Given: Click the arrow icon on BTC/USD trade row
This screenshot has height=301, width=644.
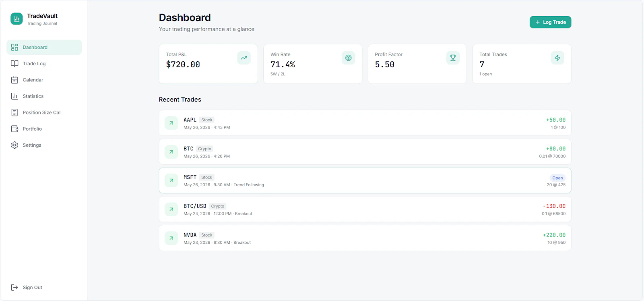Looking at the screenshot, I should click(x=171, y=209).
